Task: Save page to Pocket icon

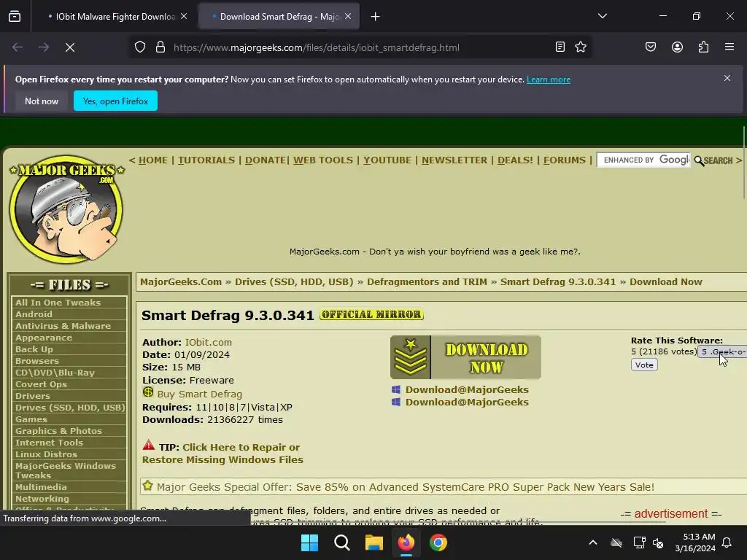Action: (650, 47)
